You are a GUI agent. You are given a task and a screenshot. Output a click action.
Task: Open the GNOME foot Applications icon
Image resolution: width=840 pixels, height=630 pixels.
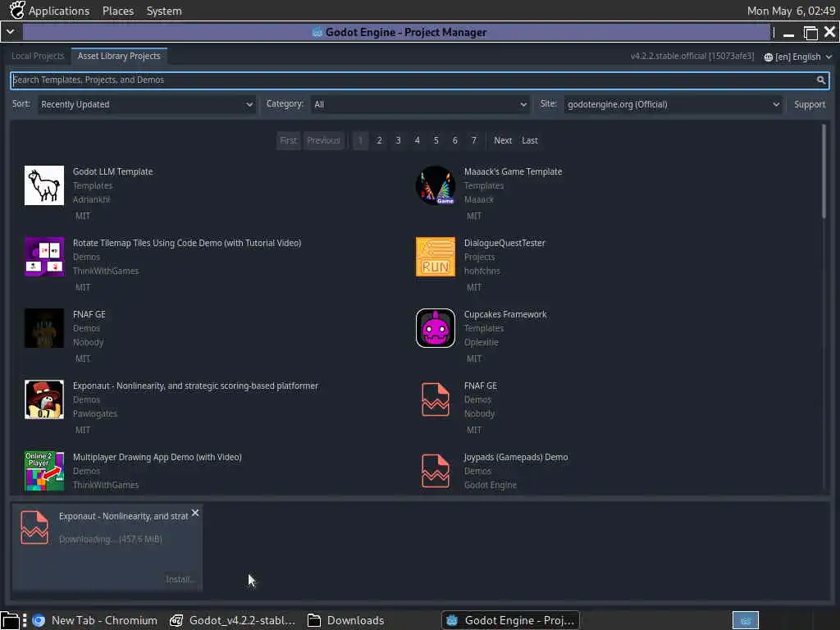coord(17,10)
